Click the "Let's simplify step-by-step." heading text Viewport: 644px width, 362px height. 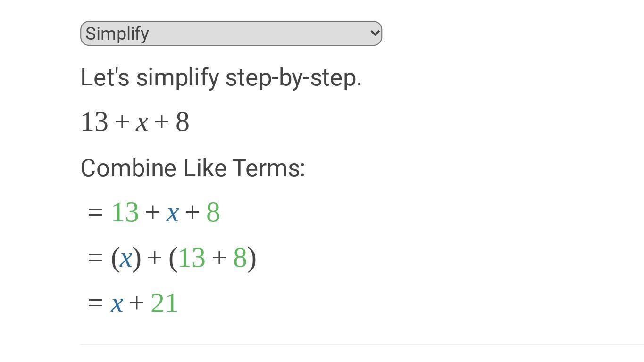tap(221, 77)
